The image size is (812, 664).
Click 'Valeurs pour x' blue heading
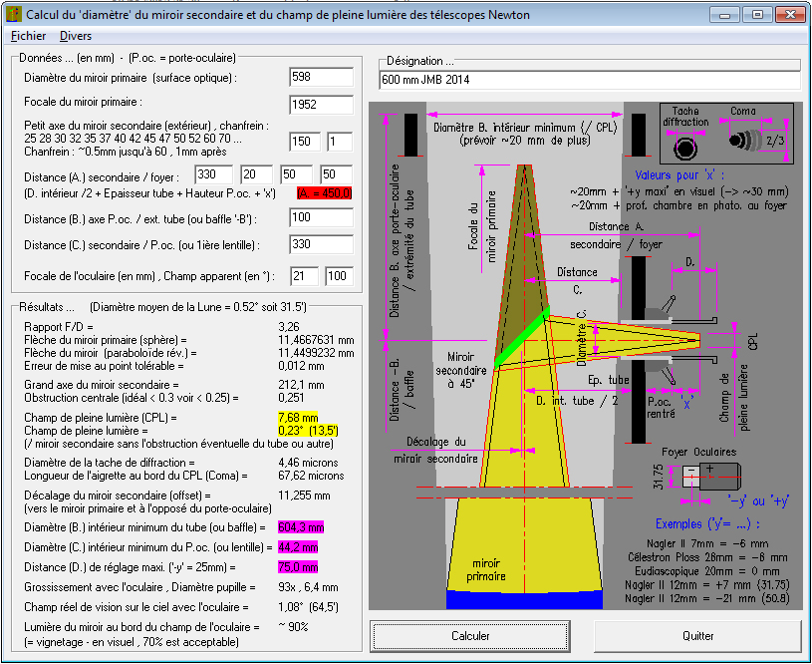(x=679, y=175)
